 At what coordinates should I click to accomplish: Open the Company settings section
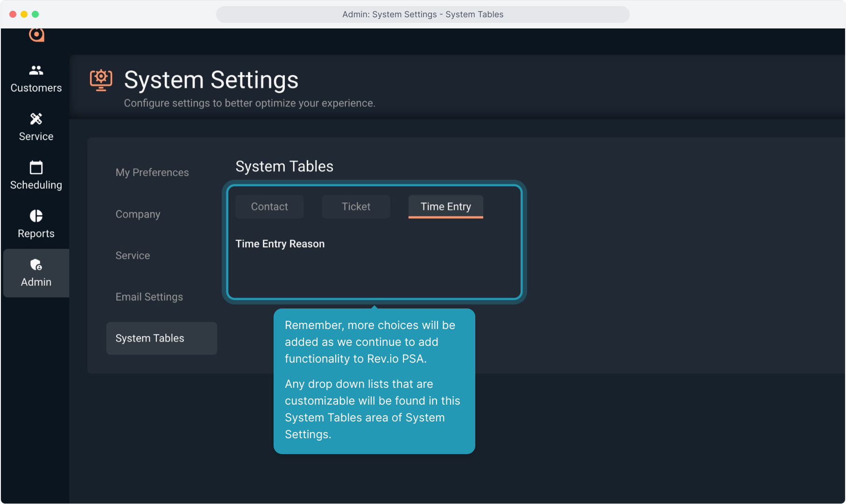138,214
